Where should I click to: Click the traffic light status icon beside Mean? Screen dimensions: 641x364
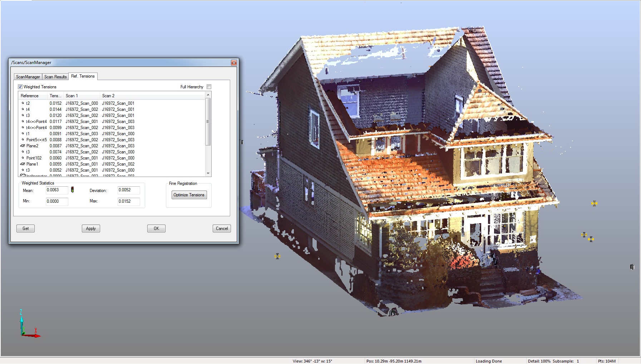pyautogui.click(x=72, y=190)
